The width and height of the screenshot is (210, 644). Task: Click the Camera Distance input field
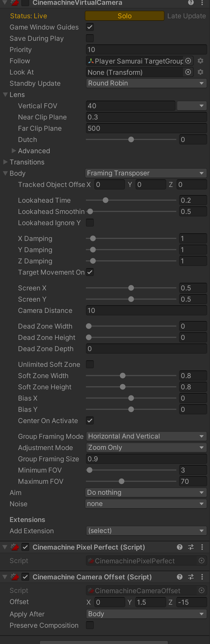pyautogui.click(x=146, y=310)
